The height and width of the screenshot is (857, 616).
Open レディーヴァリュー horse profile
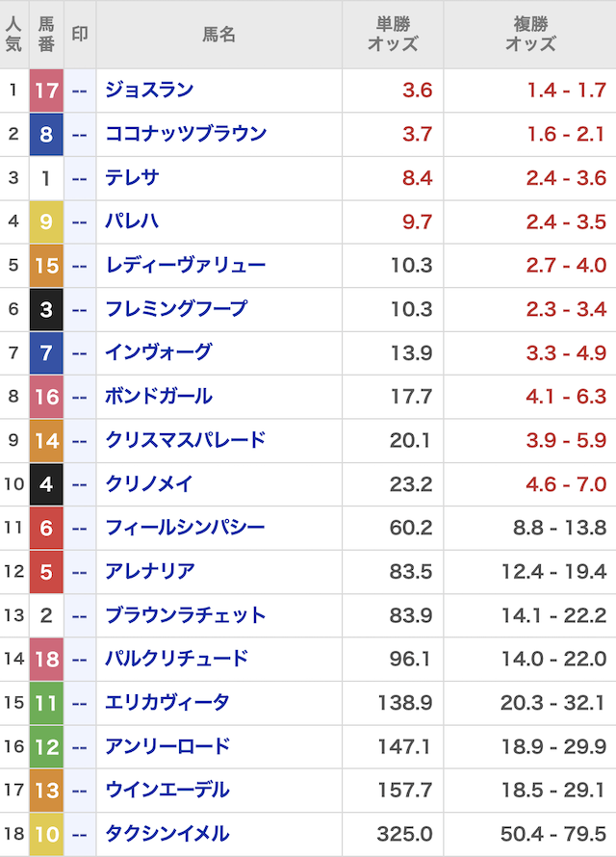pos(185,265)
